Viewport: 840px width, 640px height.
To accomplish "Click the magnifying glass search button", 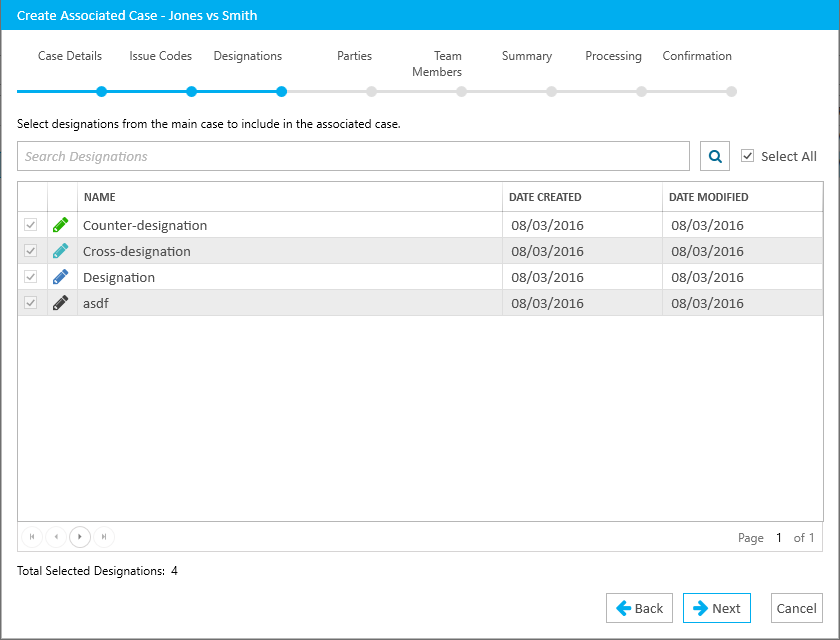I will pyautogui.click(x=715, y=156).
